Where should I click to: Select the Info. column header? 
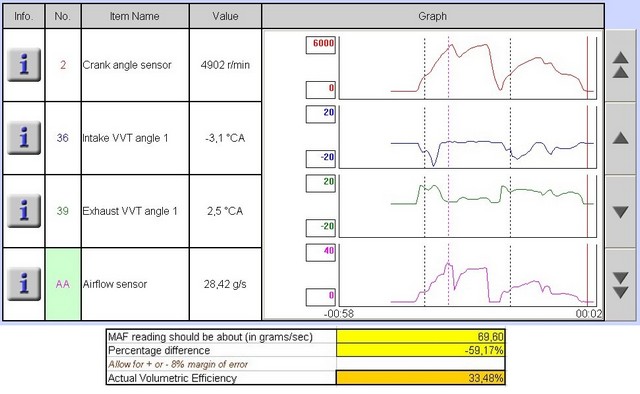(x=23, y=16)
